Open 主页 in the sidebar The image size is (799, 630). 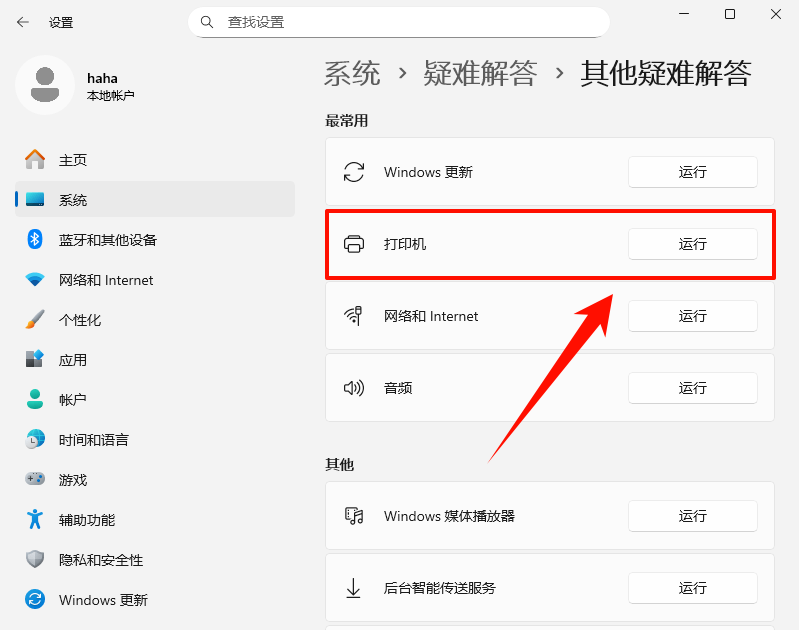coord(155,160)
